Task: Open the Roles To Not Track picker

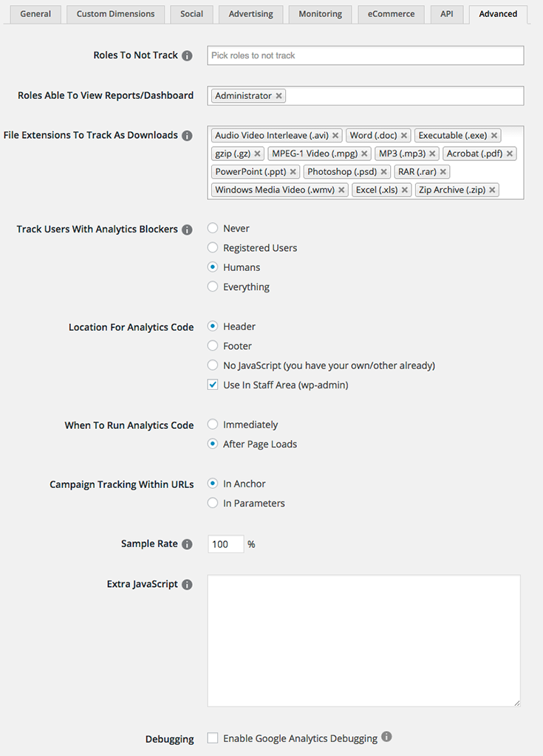Action: [x=366, y=55]
